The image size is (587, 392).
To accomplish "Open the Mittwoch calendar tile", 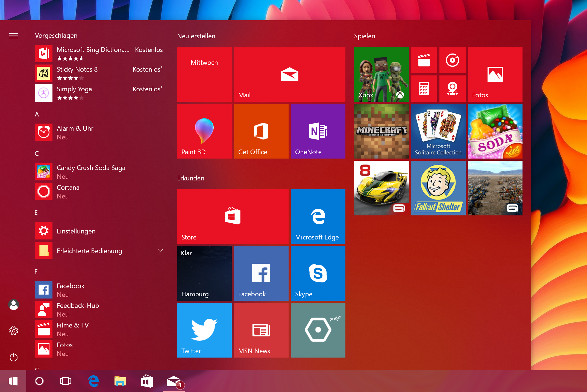I will pyautogui.click(x=204, y=74).
